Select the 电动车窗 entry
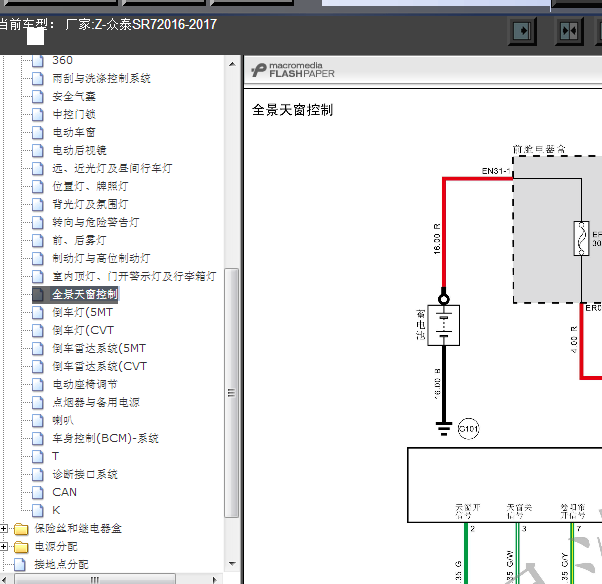602x584 pixels. pos(74,132)
